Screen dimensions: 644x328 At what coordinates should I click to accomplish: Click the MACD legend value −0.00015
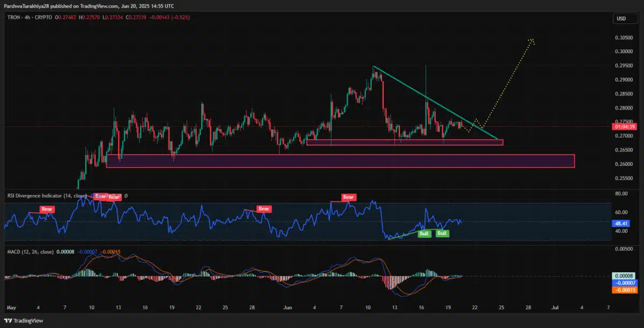click(x=110, y=251)
